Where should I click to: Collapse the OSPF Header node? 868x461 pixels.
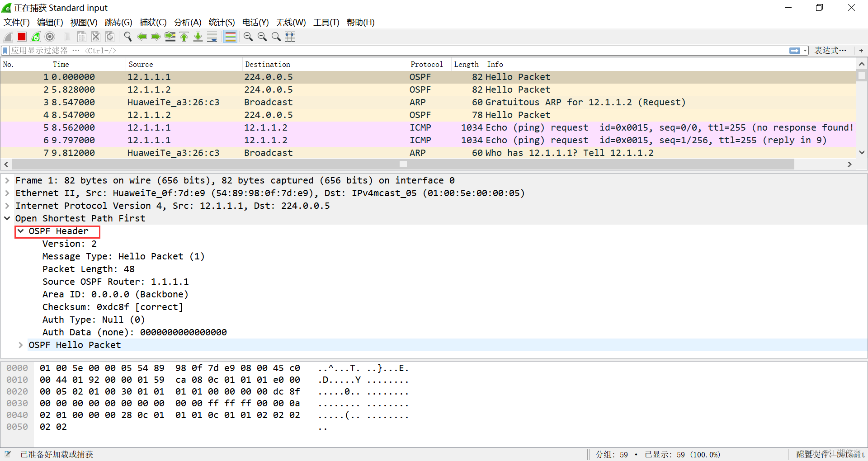pos(21,231)
